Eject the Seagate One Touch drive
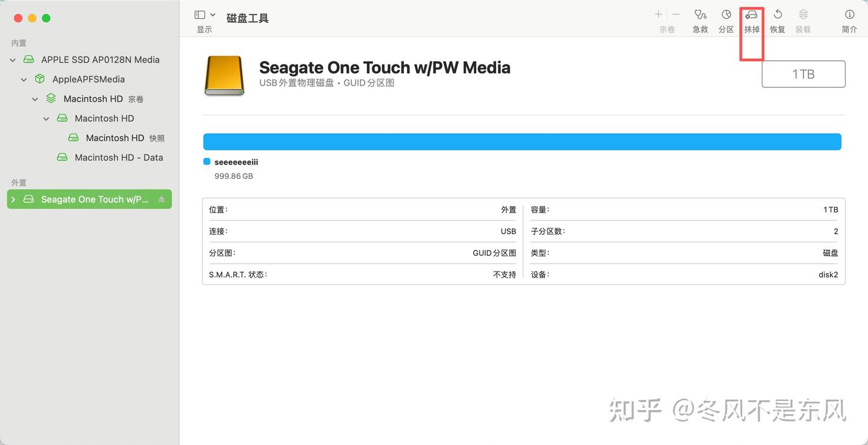This screenshot has width=868, height=445. click(x=162, y=199)
